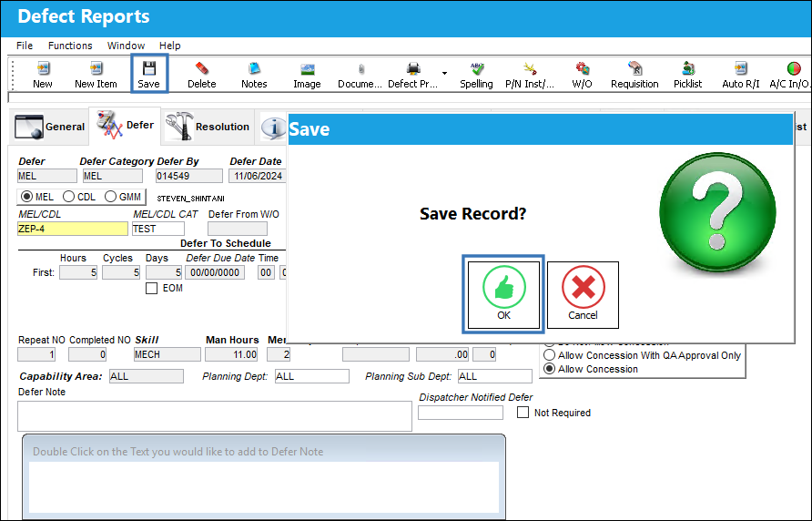812x521 pixels.
Task: Select the GMM radio button
Action: [110, 197]
